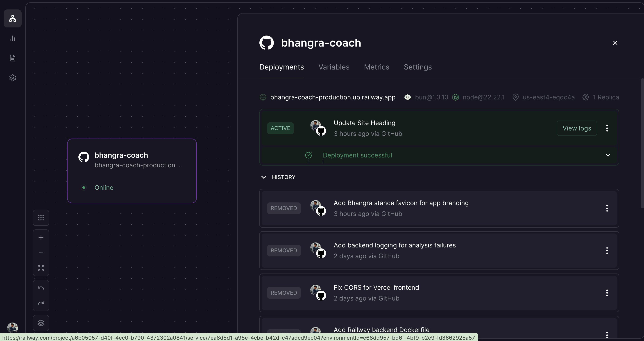Click the us-east4-eqdc4a region label
The image size is (644, 341).
click(x=549, y=97)
